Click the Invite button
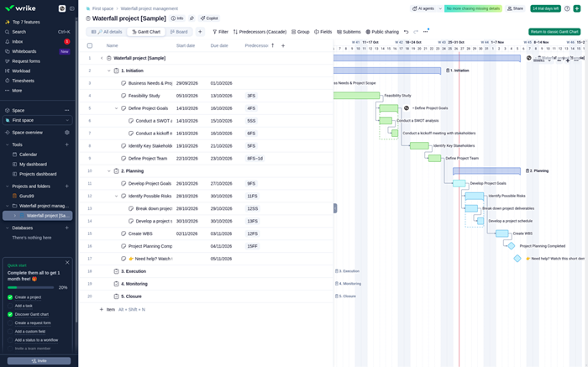The height and width of the screenshot is (367, 588). (39, 360)
